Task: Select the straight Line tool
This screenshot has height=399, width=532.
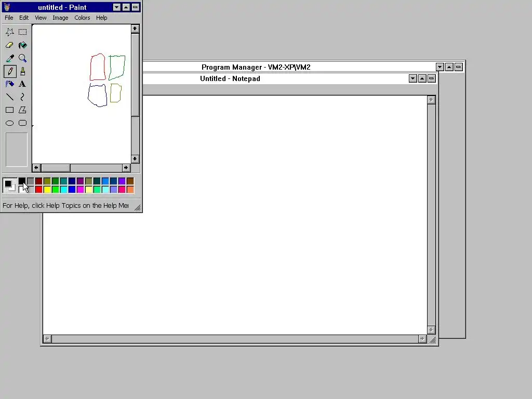Action: point(9,97)
